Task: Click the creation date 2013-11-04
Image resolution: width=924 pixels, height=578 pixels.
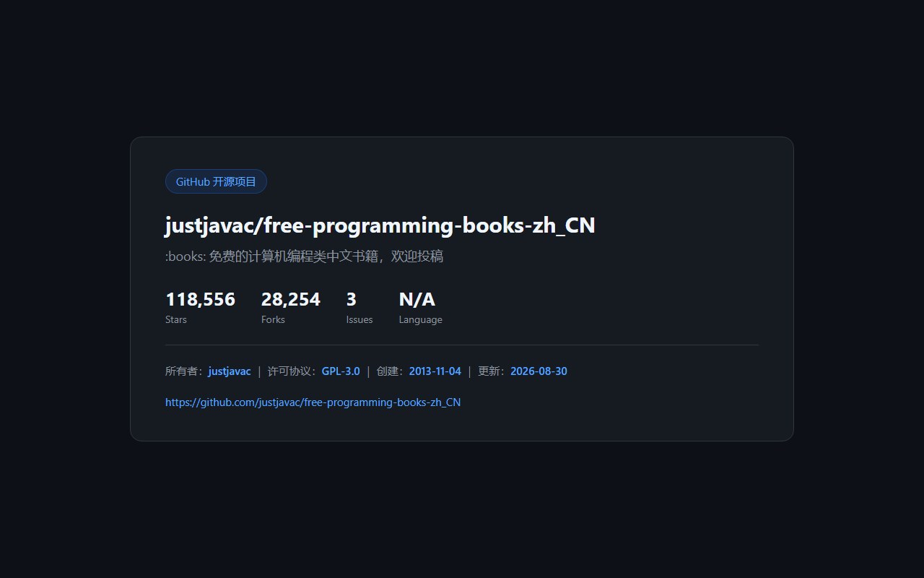Action: 435,371
